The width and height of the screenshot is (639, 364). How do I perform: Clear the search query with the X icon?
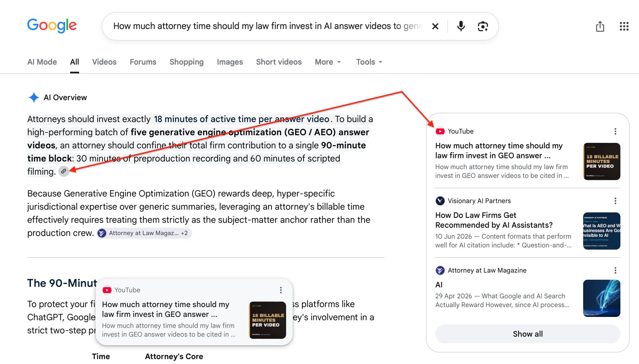click(x=435, y=26)
